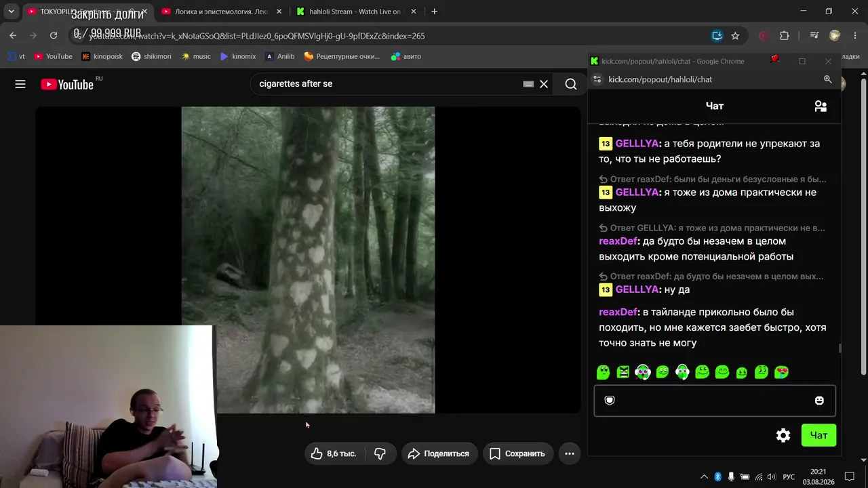
Task: Open the chat identity shield icon
Action: tap(610, 401)
